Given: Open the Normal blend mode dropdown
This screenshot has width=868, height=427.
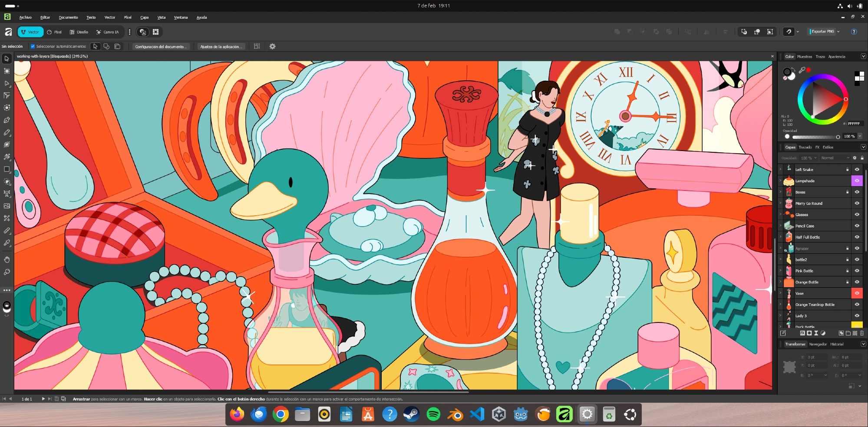Looking at the screenshot, I should (x=835, y=158).
